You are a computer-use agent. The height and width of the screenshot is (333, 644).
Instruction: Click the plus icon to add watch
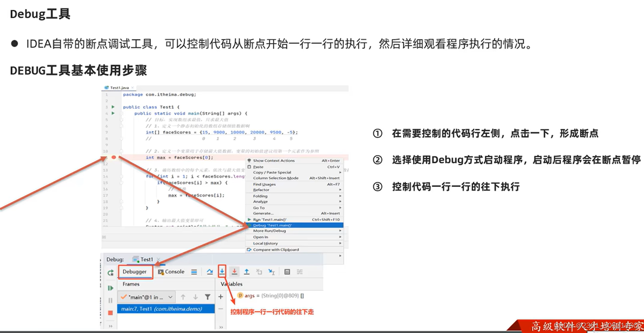pos(221,297)
